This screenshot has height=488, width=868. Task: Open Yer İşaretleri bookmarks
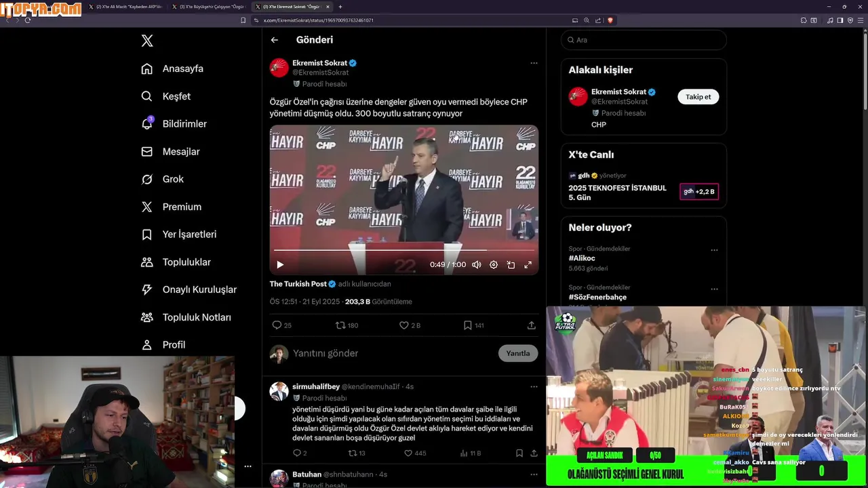pos(178,235)
